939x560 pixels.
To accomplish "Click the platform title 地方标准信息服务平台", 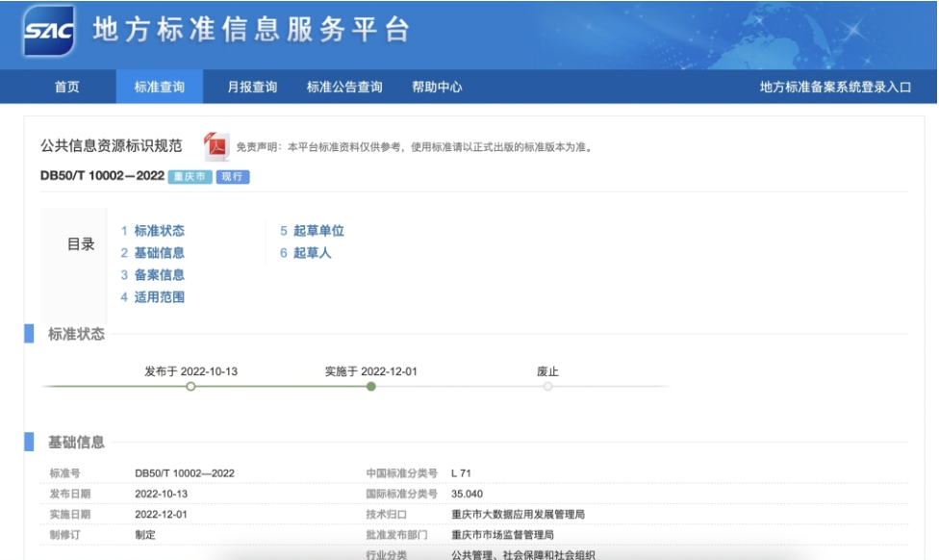I will pyautogui.click(x=251, y=30).
